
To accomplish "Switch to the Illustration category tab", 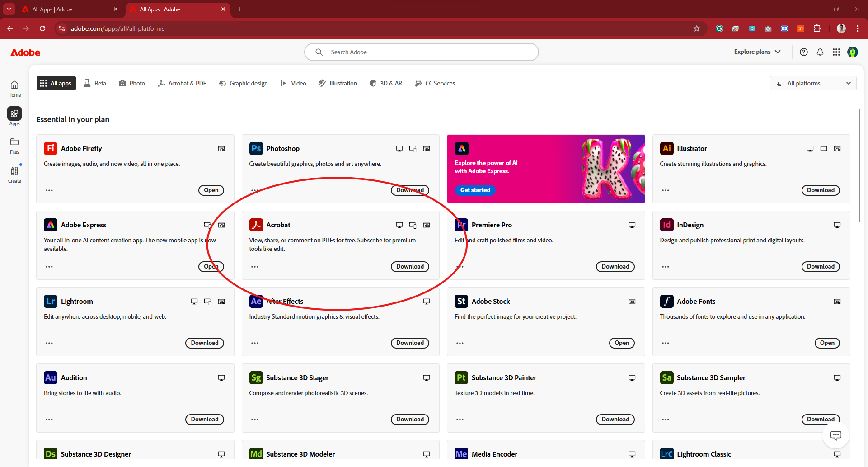I will 338,83.
